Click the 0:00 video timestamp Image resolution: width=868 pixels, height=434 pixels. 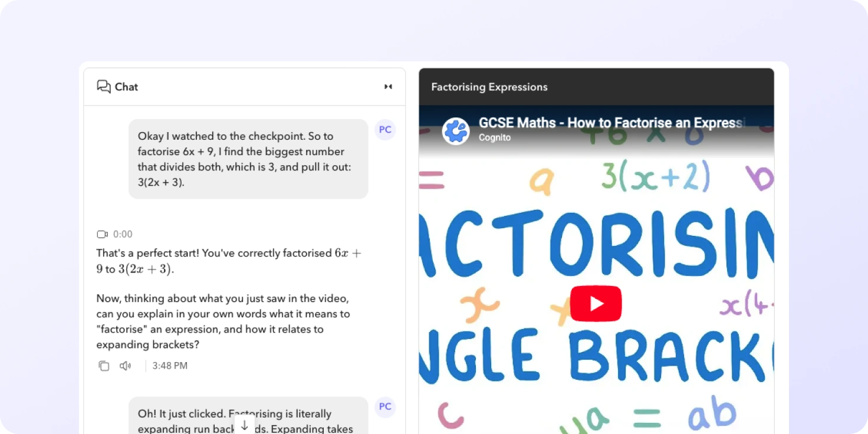(123, 234)
